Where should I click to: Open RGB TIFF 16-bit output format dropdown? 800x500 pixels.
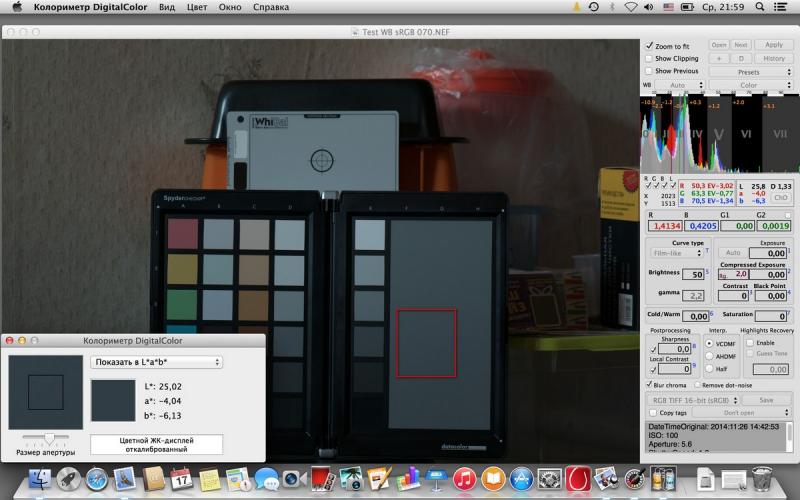click(x=694, y=400)
